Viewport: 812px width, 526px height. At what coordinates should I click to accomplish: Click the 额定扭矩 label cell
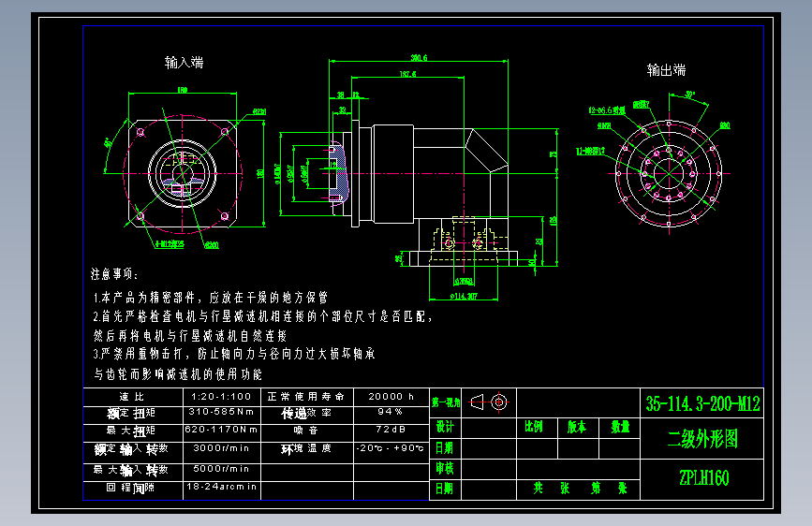[133, 415]
